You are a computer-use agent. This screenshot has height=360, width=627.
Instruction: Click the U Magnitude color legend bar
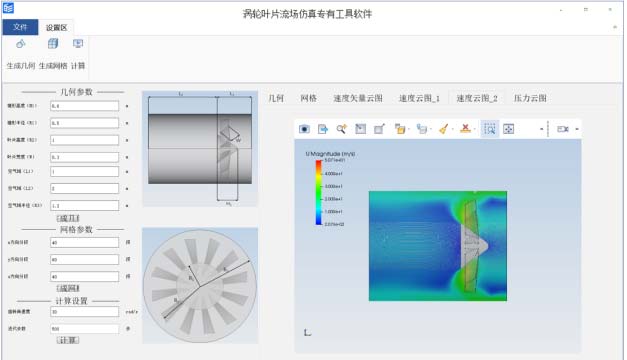click(x=319, y=192)
